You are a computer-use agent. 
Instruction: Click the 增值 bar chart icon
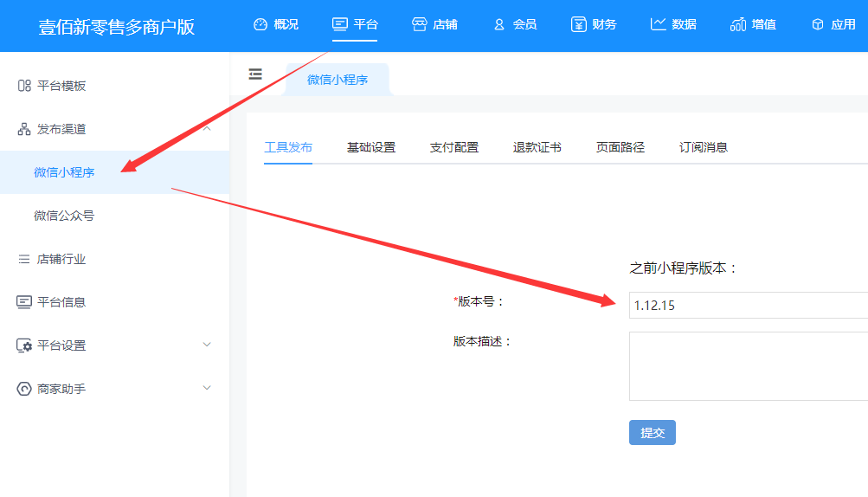pos(738,24)
